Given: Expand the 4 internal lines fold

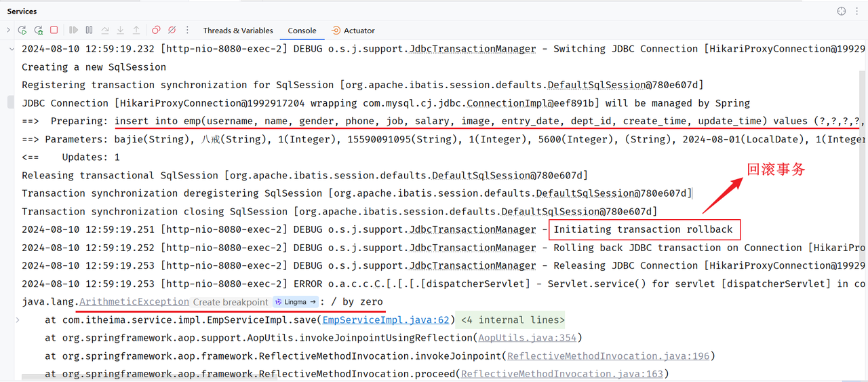Looking at the screenshot, I should 512,320.
